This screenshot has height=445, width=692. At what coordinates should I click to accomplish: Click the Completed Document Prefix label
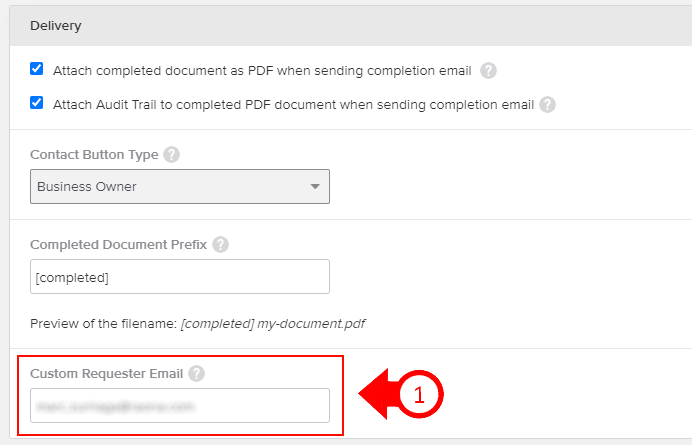(x=118, y=244)
